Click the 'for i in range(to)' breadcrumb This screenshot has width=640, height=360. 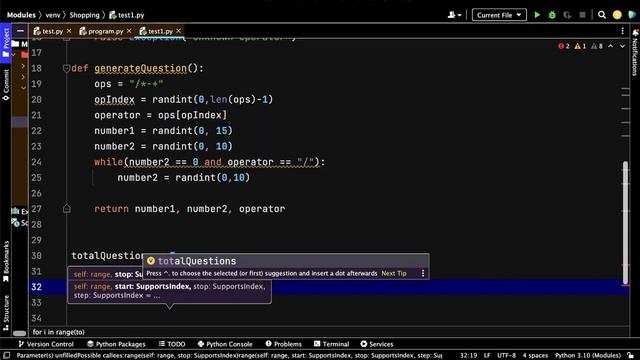[x=59, y=332]
